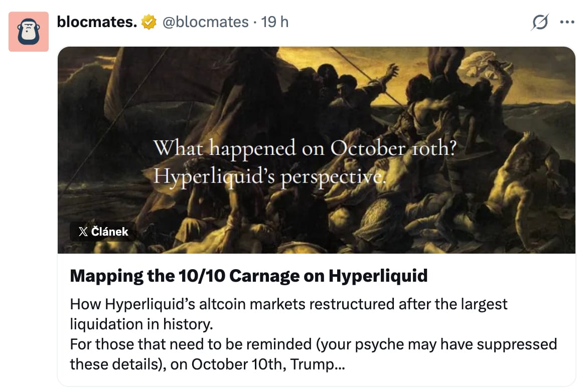Viewport: 588px width, 391px height.
Task: Click the 'How Hyperliquid's altcoin markets' description line
Action: [x=288, y=304]
